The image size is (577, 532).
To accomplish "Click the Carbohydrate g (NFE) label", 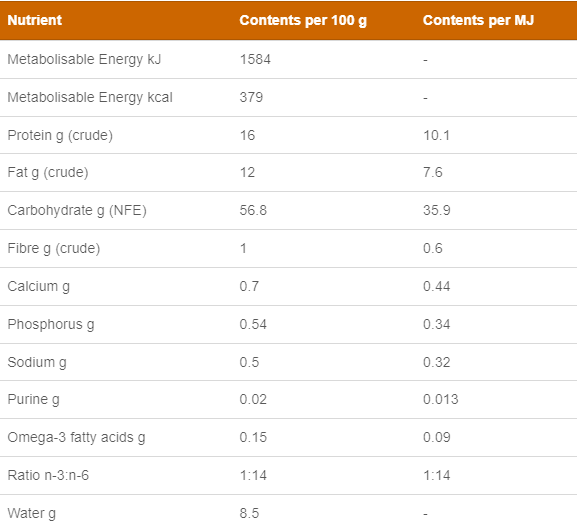I will 77,210.
